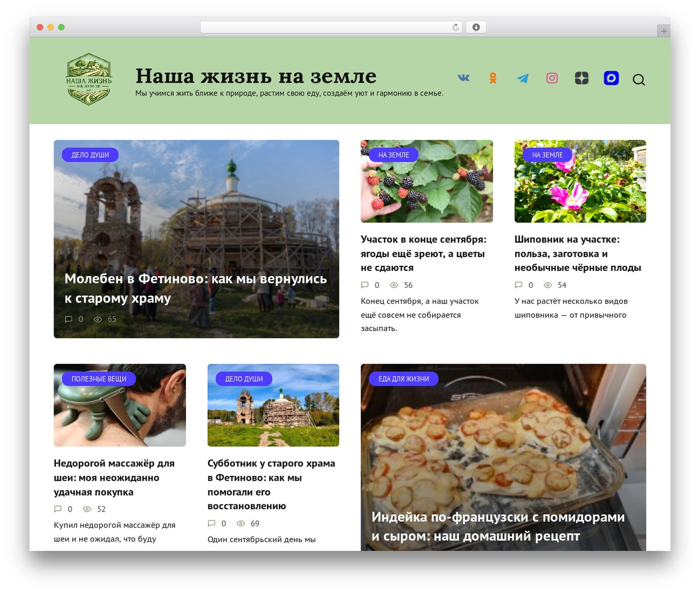The width and height of the screenshot is (700, 593).
Task: Click comments icon under Субботник у старого храма
Action: 212,524
